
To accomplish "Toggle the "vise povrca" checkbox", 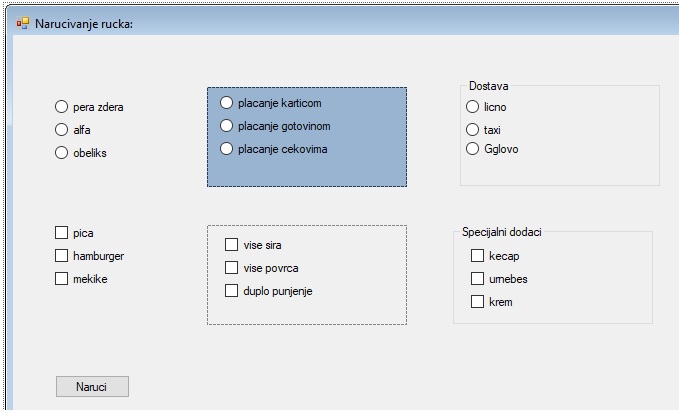I will click(232, 268).
